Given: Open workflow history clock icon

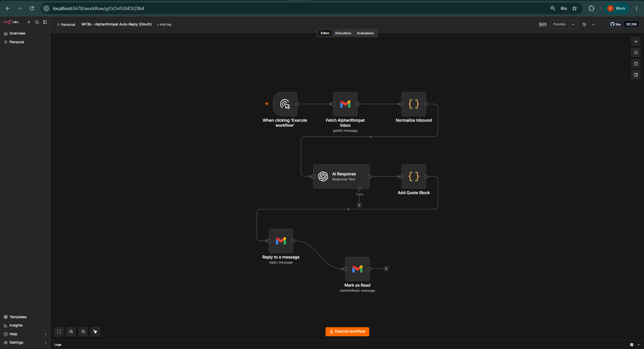Looking at the screenshot, I should pyautogui.click(x=584, y=24).
